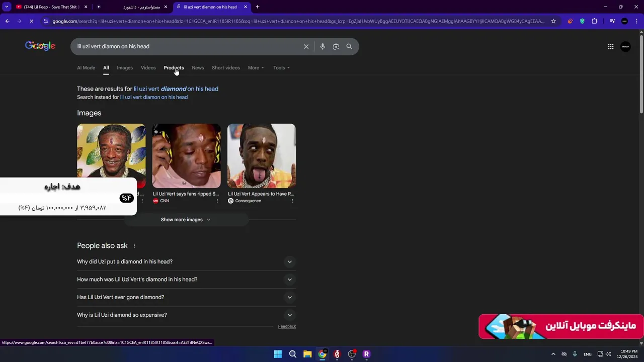Click the volume icon in system tray

(x=609, y=354)
